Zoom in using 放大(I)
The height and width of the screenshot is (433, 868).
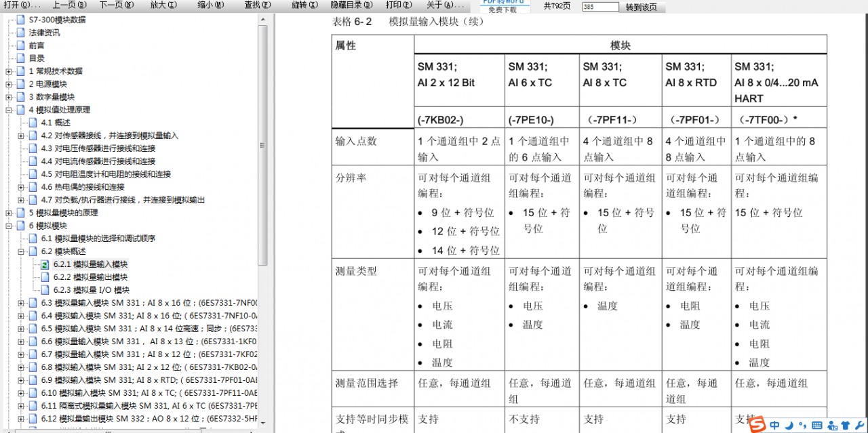[163, 5]
